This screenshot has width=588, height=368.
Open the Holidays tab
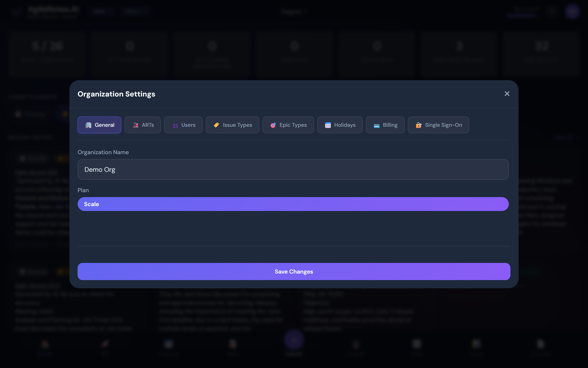point(340,125)
